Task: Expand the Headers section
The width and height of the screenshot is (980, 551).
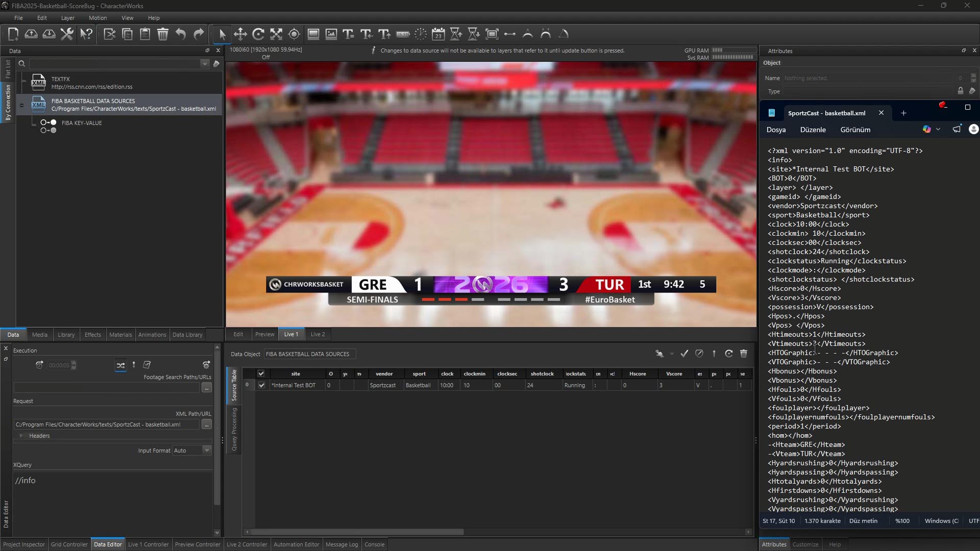Action: (21, 436)
